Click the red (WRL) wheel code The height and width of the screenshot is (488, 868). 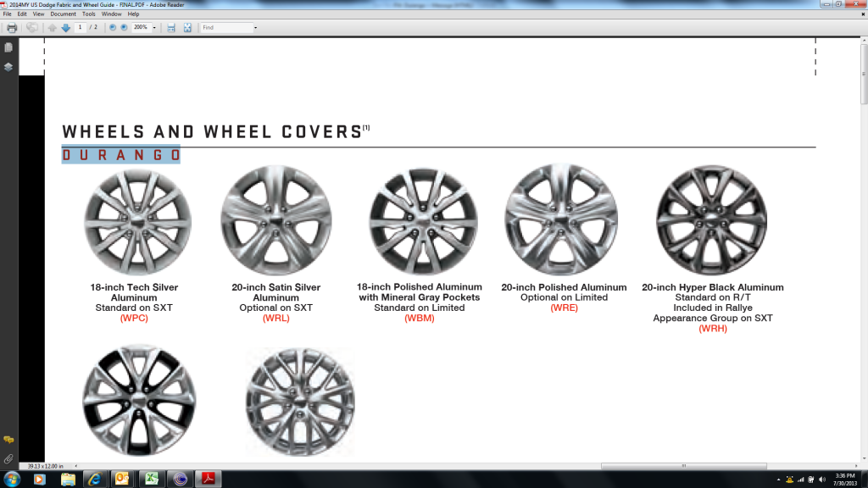pos(276,319)
